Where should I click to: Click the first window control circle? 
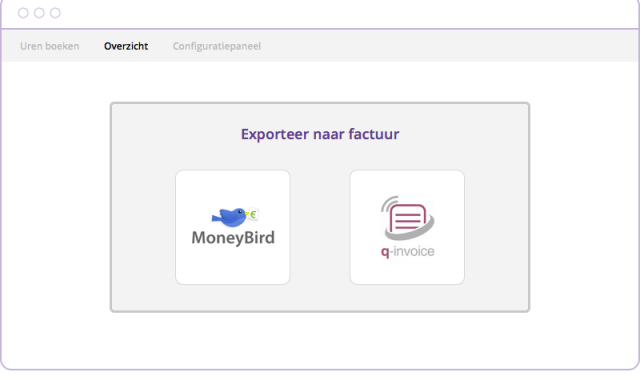click(23, 13)
